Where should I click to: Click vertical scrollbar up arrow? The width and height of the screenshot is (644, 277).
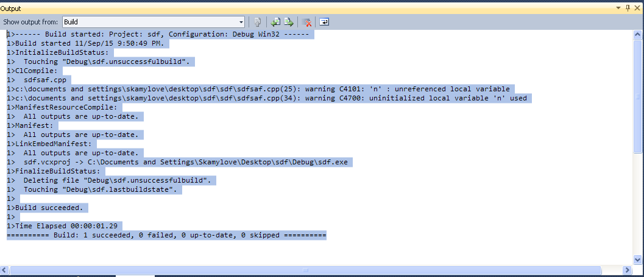[x=638, y=35]
